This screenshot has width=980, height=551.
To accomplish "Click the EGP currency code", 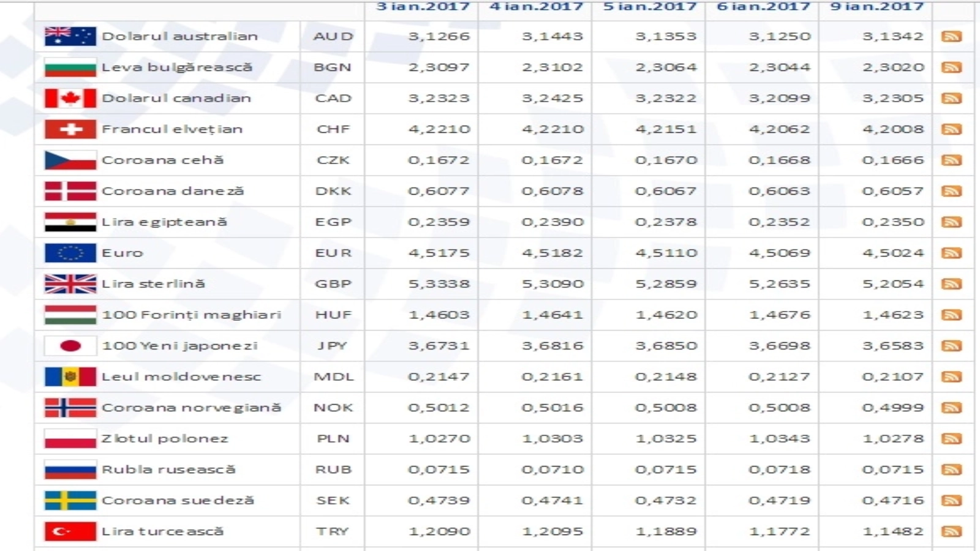I will [x=333, y=222].
